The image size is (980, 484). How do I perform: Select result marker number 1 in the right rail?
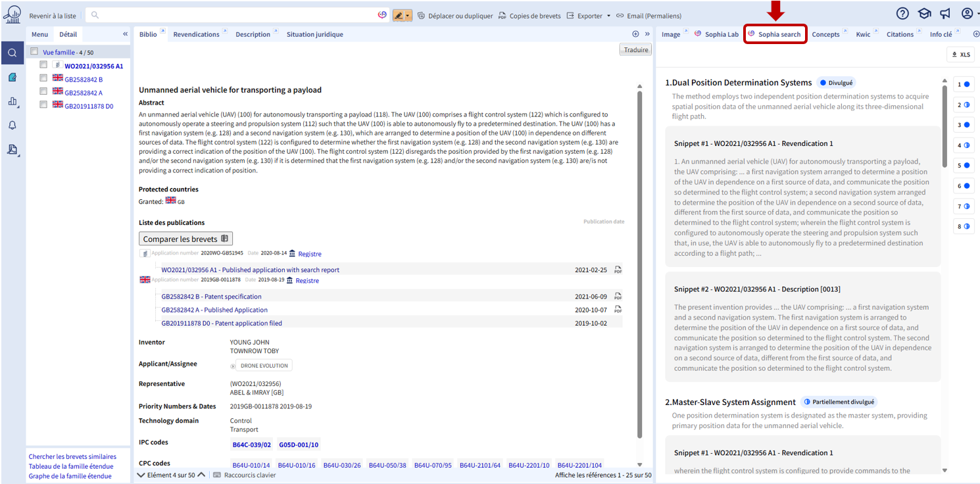[964, 84]
